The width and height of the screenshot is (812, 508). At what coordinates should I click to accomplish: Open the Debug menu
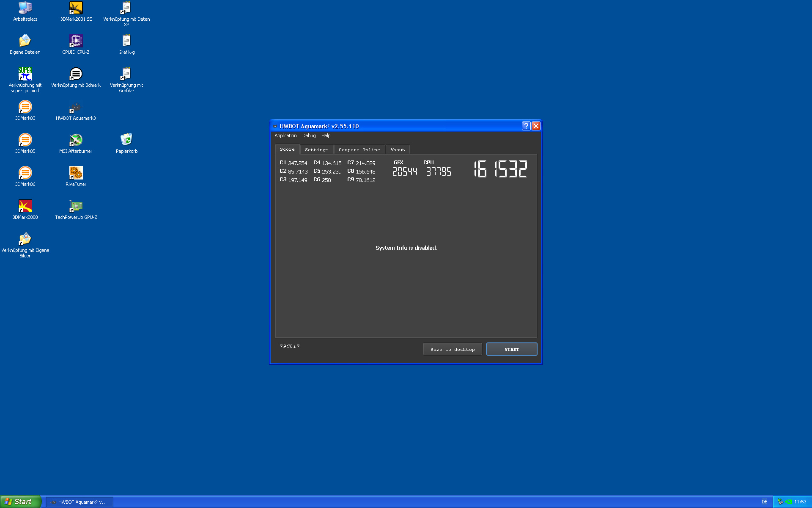[x=309, y=135]
